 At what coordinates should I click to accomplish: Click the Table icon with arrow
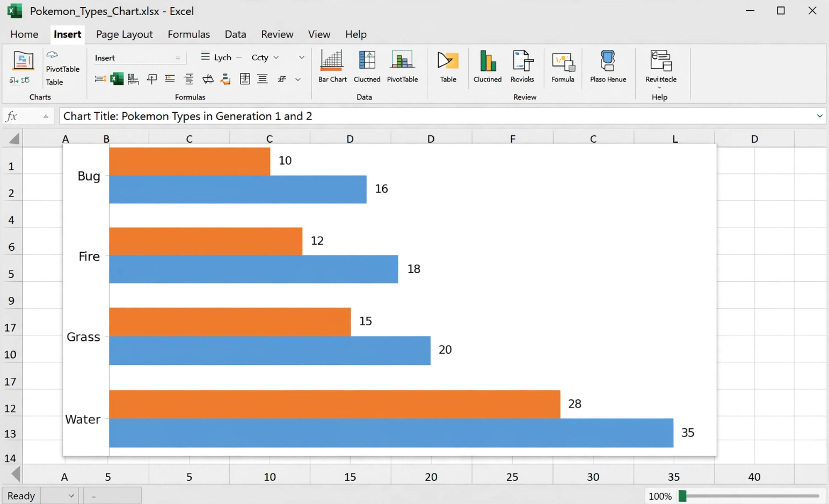click(448, 60)
